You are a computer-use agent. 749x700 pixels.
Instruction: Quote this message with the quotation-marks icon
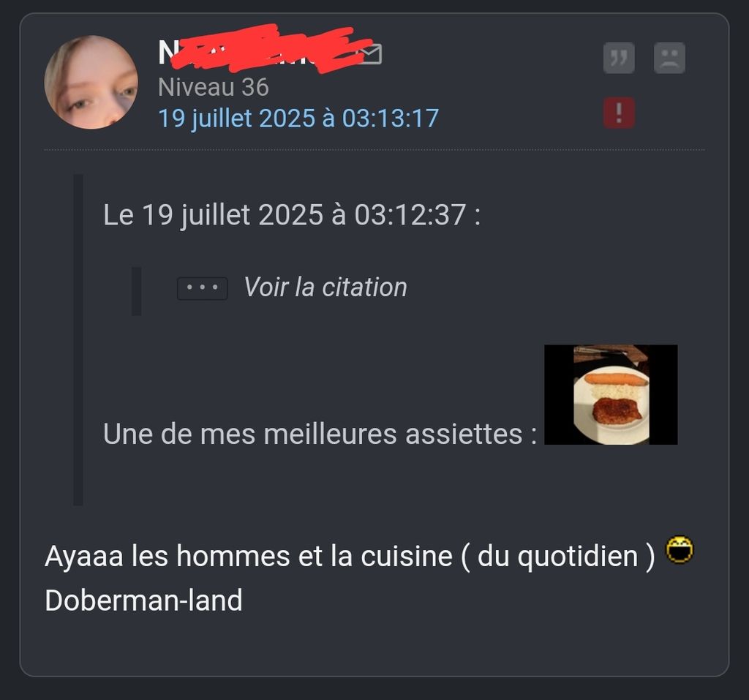click(x=619, y=58)
